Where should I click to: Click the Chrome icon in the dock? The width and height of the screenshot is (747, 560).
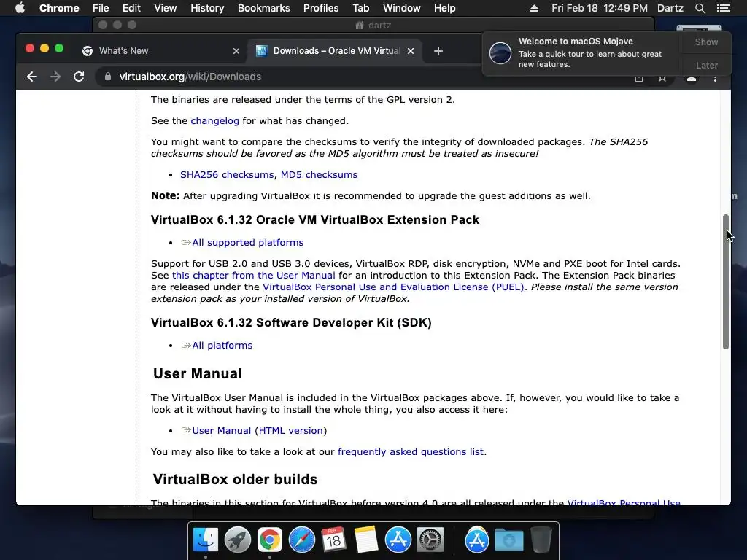[270, 540]
